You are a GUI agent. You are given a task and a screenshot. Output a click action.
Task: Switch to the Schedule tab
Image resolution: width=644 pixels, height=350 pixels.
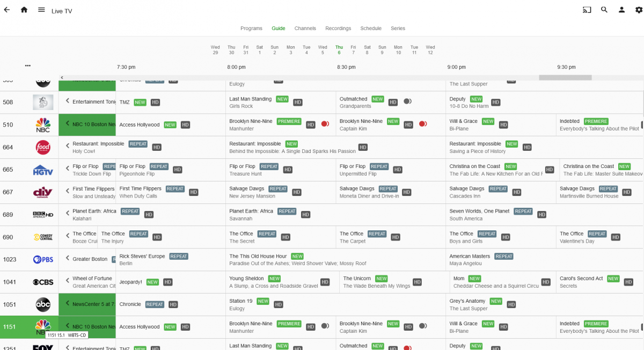(371, 28)
